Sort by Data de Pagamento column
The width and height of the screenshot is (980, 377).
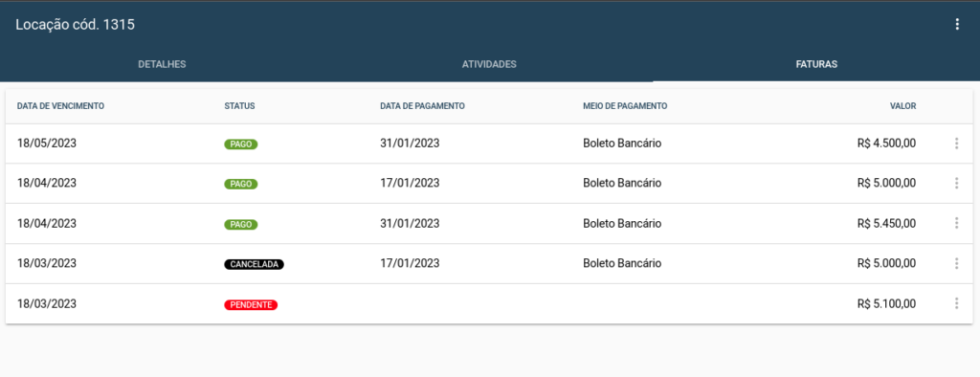point(422,106)
